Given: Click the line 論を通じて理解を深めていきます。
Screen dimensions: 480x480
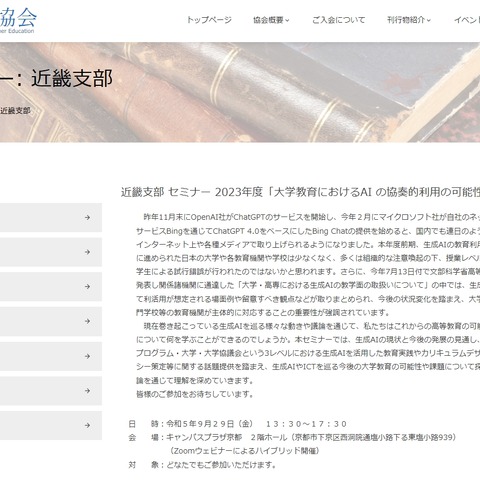Looking at the screenshot, I should click(195, 380).
